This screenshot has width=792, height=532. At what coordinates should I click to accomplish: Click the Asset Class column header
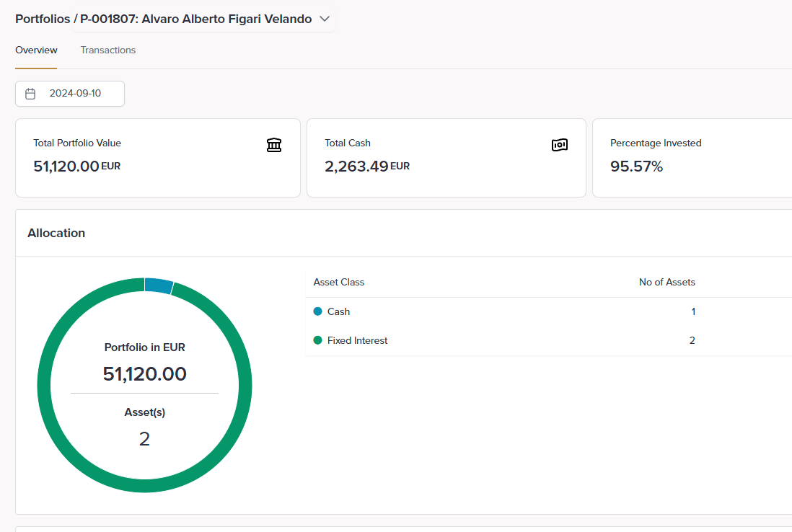coord(339,282)
